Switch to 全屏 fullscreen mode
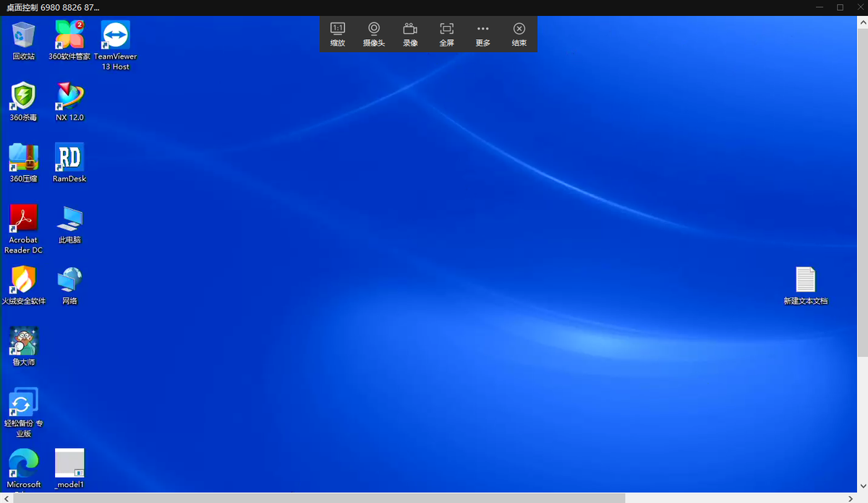 pos(446,34)
